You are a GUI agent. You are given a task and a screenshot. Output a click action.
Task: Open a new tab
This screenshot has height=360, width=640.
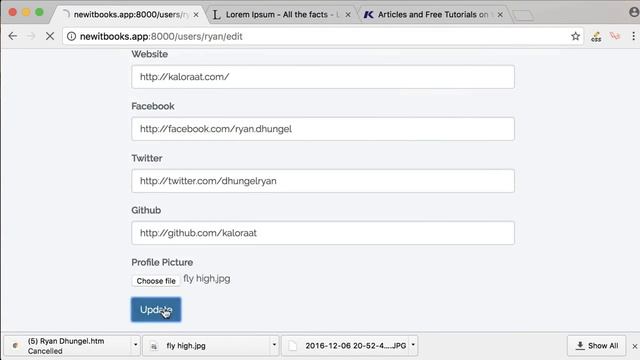pyautogui.click(x=523, y=16)
